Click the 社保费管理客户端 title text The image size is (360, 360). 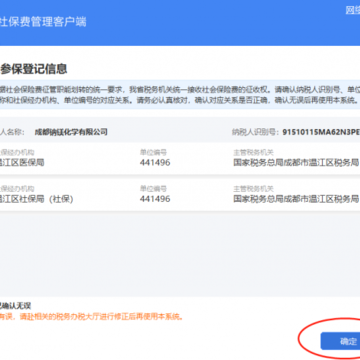coord(43,22)
